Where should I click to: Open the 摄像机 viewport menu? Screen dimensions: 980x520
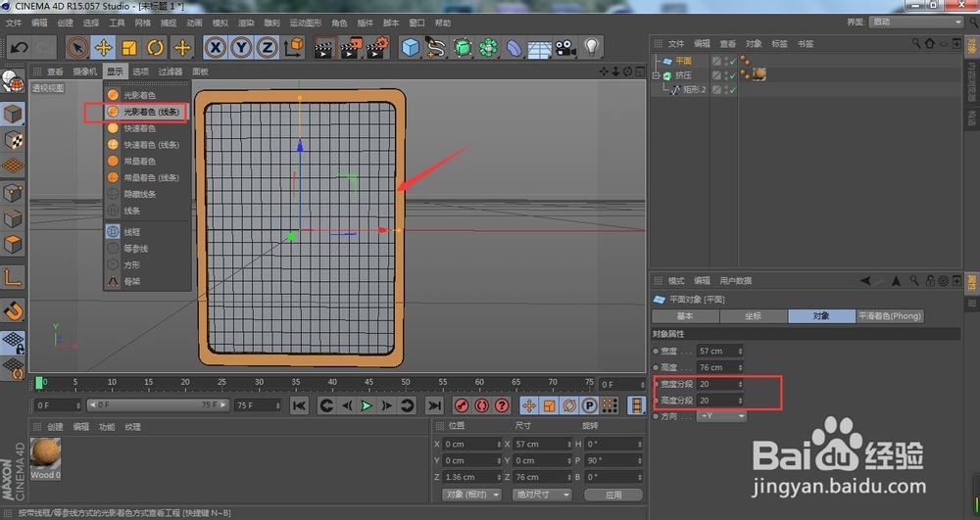[x=85, y=71]
